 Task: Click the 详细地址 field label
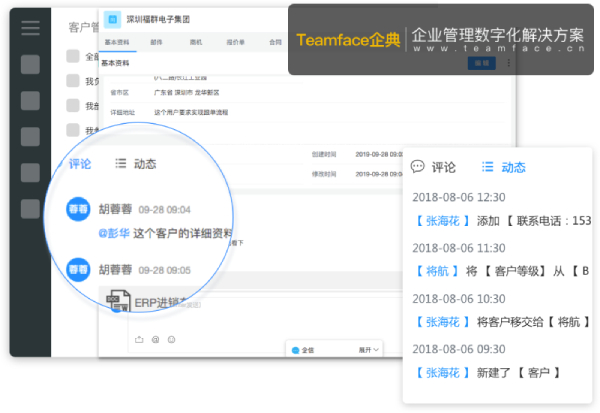tap(122, 112)
